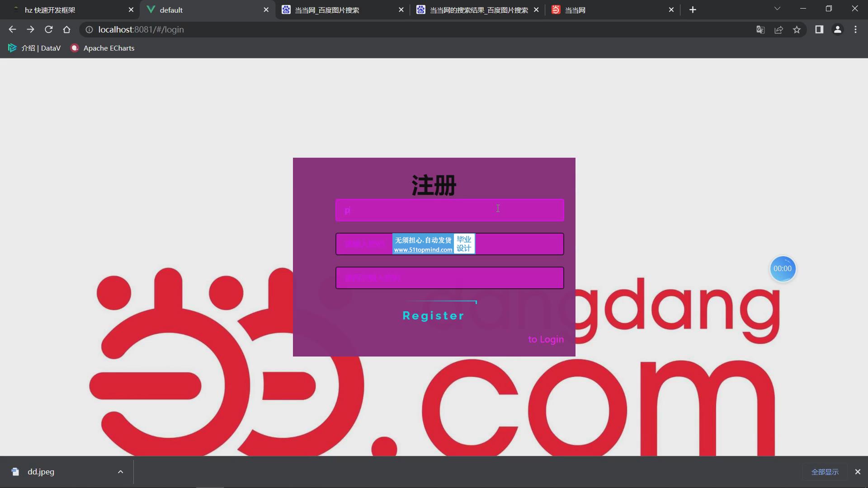Select the default tab
This screenshot has height=488, width=868.
(208, 9)
